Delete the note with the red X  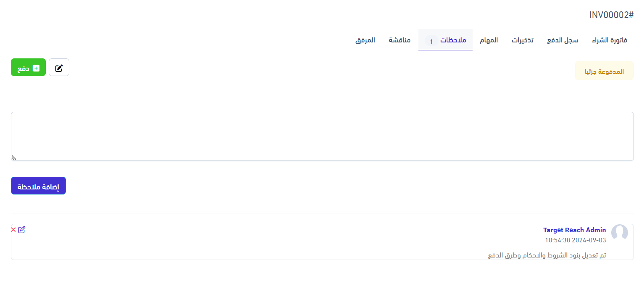[13, 230]
